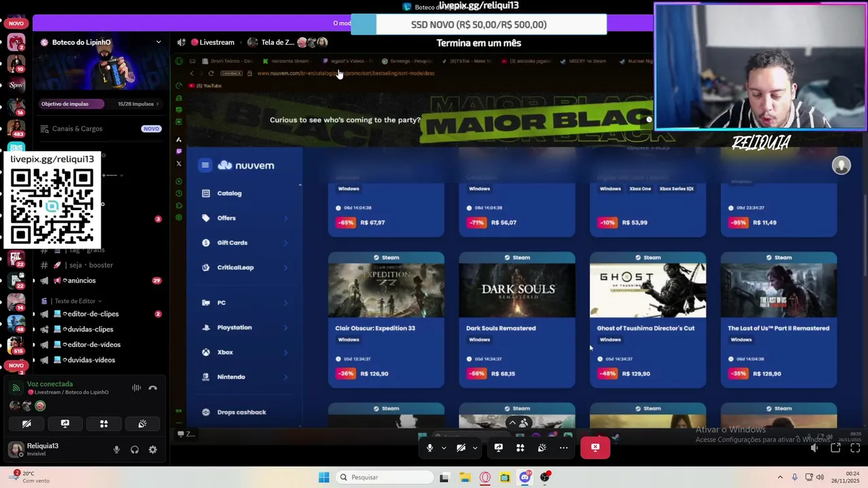Click the Nuuvem logo
Viewport: 868px width, 488px height.
(x=245, y=165)
